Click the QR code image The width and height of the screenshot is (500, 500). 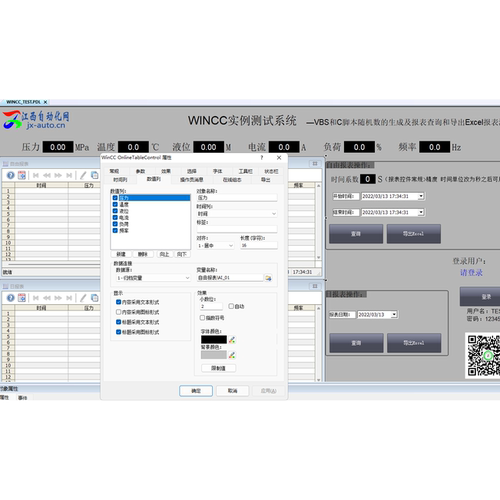pyautogui.click(x=483, y=355)
